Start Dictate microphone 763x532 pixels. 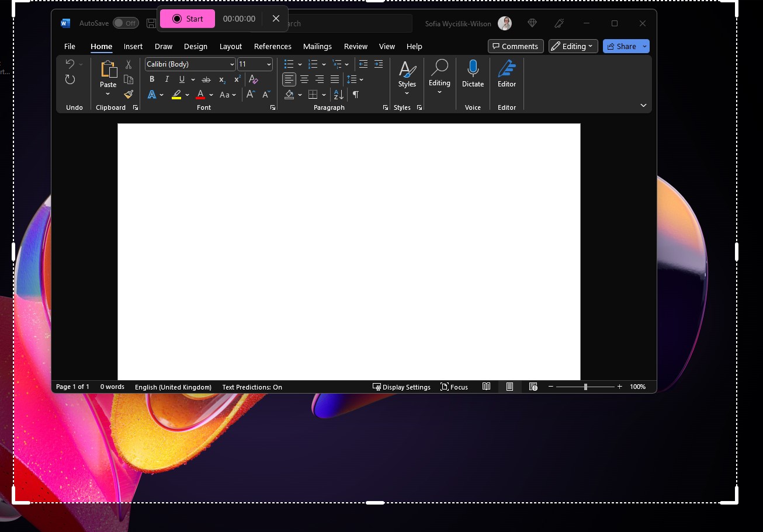473,74
